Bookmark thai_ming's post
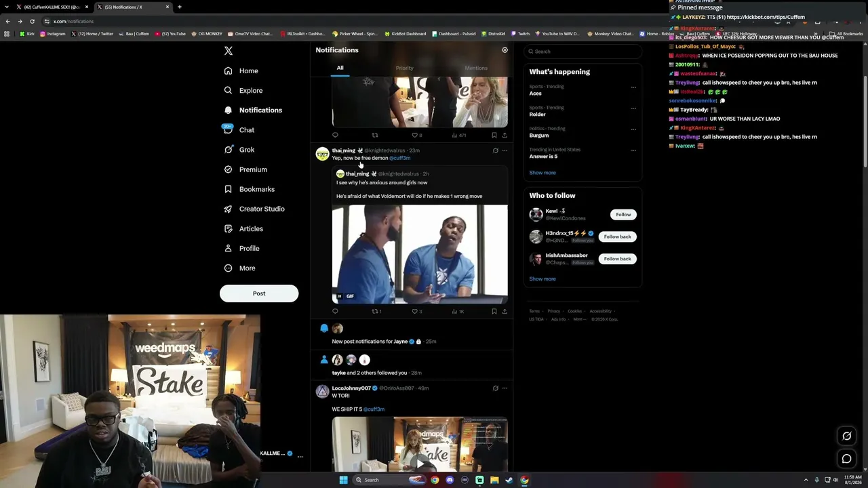Screen dimensions: 868x488 [x=494, y=312]
